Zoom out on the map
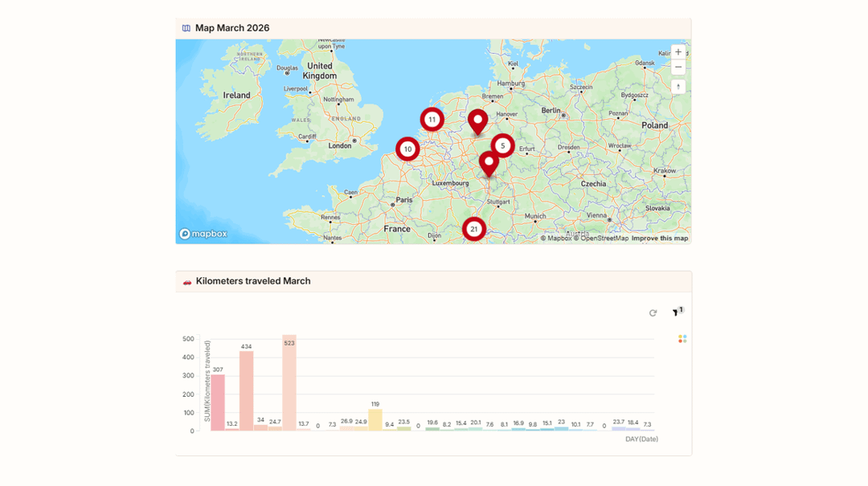868x486 pixels. (x=678, y=67)
